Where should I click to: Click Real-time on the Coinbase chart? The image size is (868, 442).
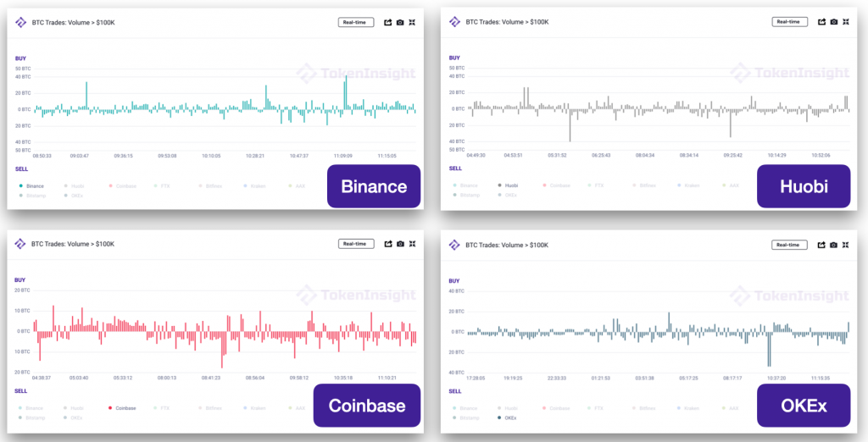pos(357,244)
